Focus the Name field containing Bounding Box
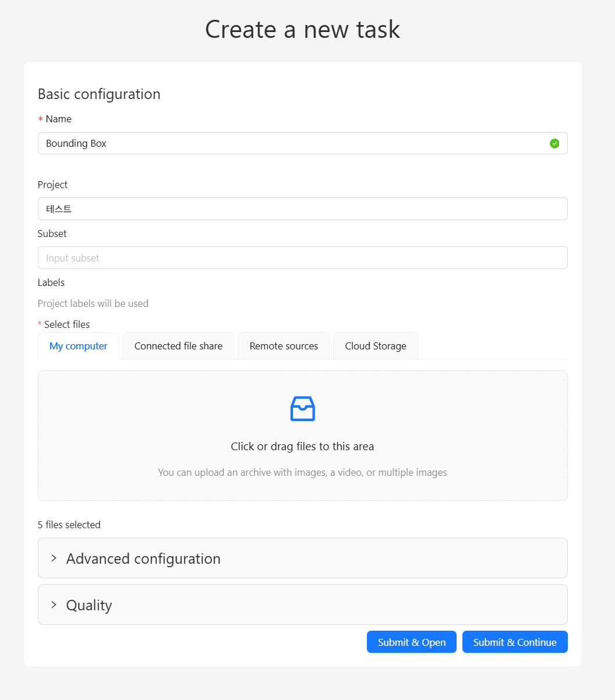Viewport: 615px width, 700px height. 291,143
